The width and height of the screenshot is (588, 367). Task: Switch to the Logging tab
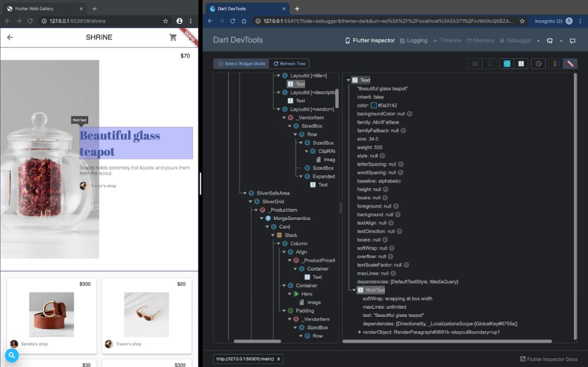414,40
